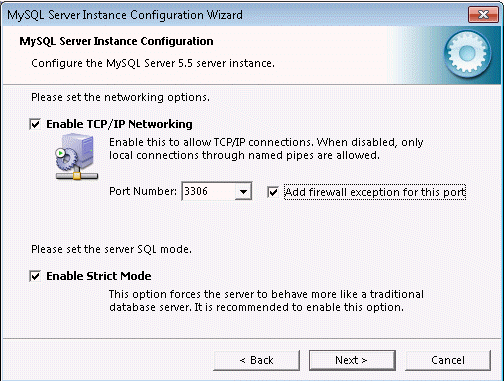Click 'MySQL Server Instance Configuration' heading
The width and height of the screenshot is (504, 381).
tap(116, 41)
